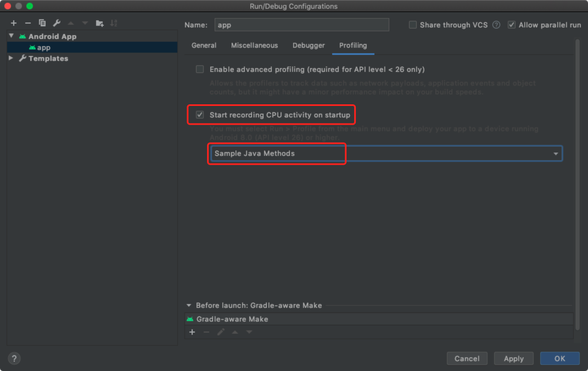Remove the selected configuration
Image resolution: width=588 pixels, height=371 pixels.
click(x=27, y=23)
